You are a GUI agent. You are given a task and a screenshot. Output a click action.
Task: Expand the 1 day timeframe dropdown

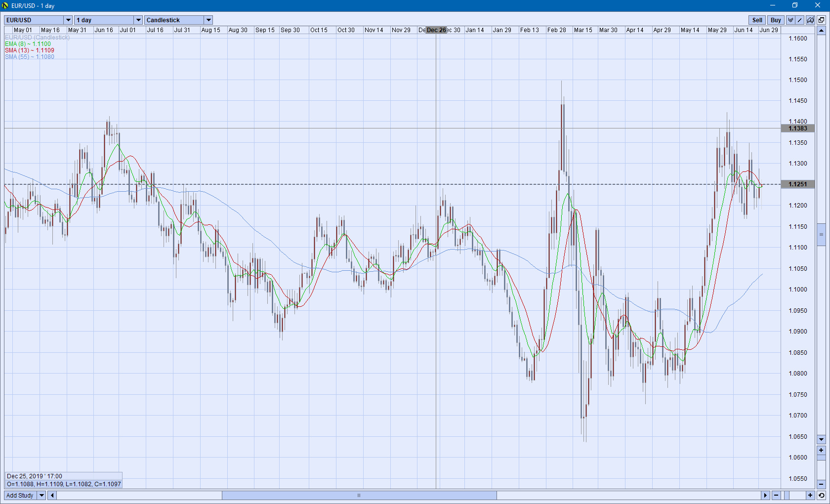pos(138,20)
